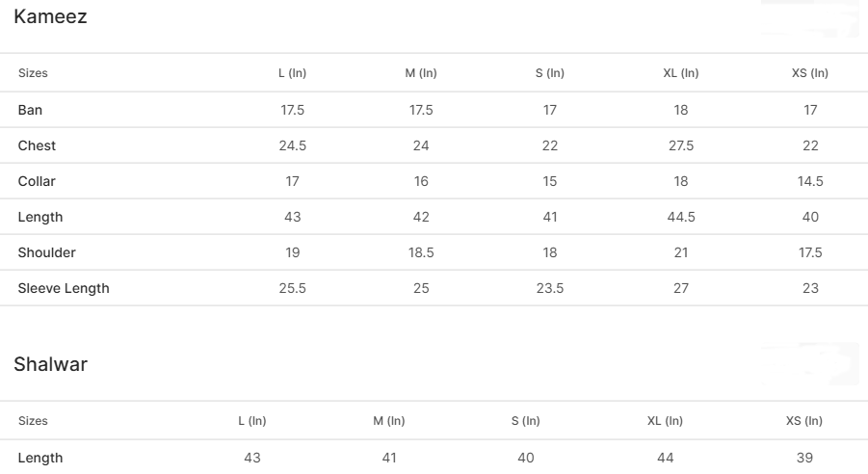Select the Shoulder value 21 for XL
The image size is (868, 474).
(681, 252)
